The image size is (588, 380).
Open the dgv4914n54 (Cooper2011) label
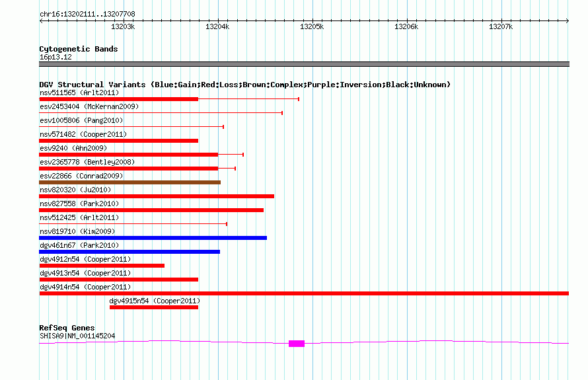pyautogui.click(x=85, y=287)
